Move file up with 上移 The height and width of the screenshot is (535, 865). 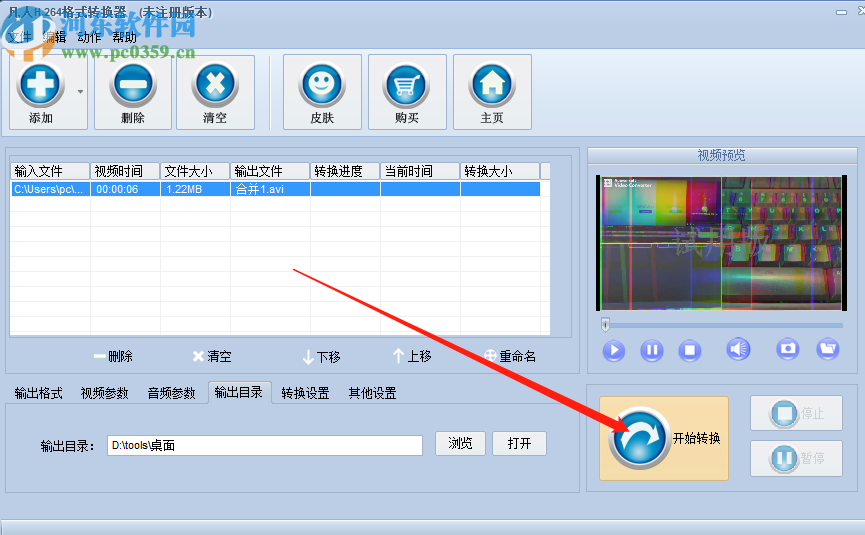[x=412, y=356]
